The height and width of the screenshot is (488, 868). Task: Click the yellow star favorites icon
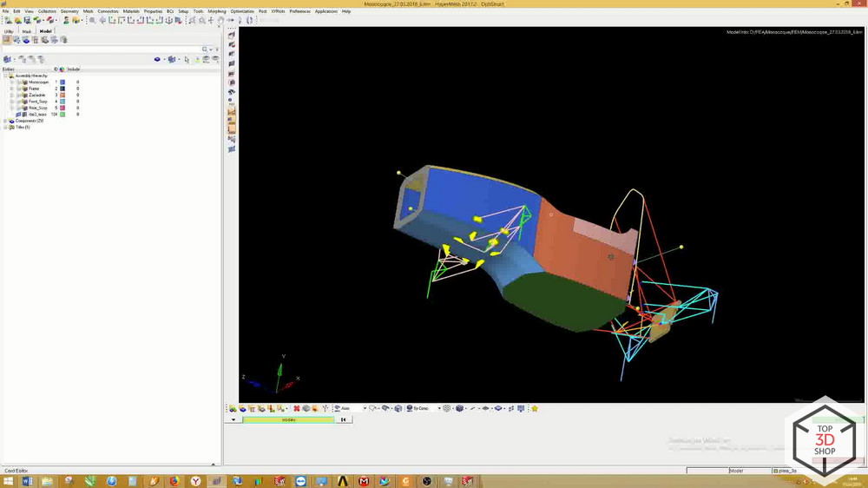(535, 408)
